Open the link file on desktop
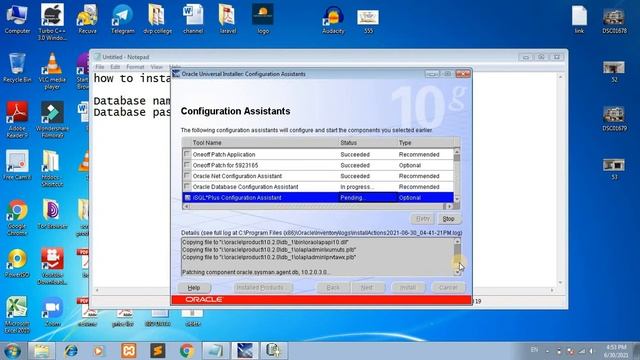This screenshot has width=640, height=360. (579, 20)
